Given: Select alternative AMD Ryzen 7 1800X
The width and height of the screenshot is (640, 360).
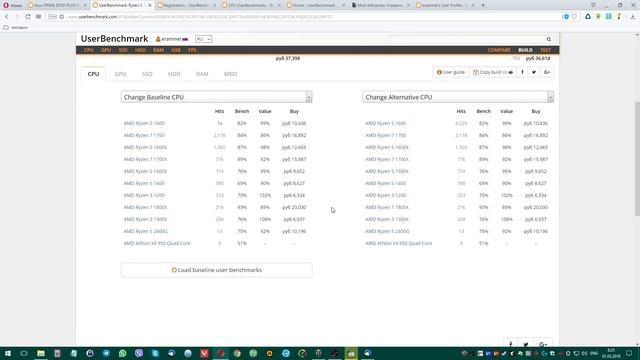Looking at the screenshot, I should coord(387,207).
